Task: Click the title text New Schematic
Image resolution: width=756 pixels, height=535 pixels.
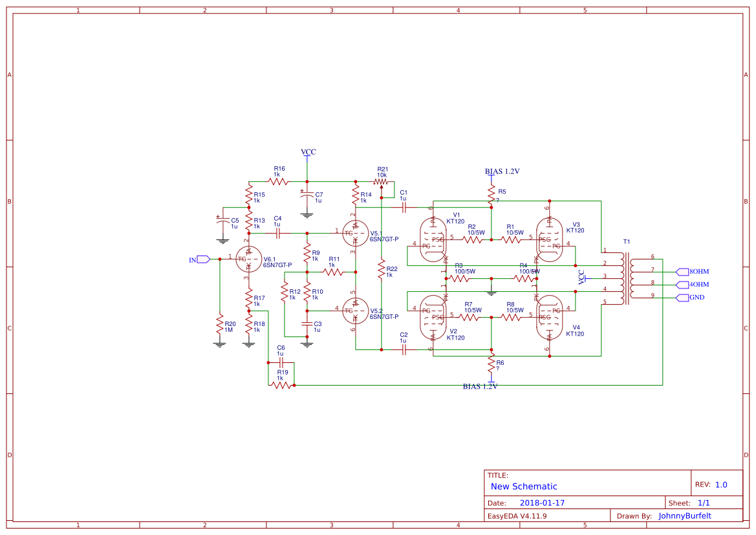Action: [524, 486]
